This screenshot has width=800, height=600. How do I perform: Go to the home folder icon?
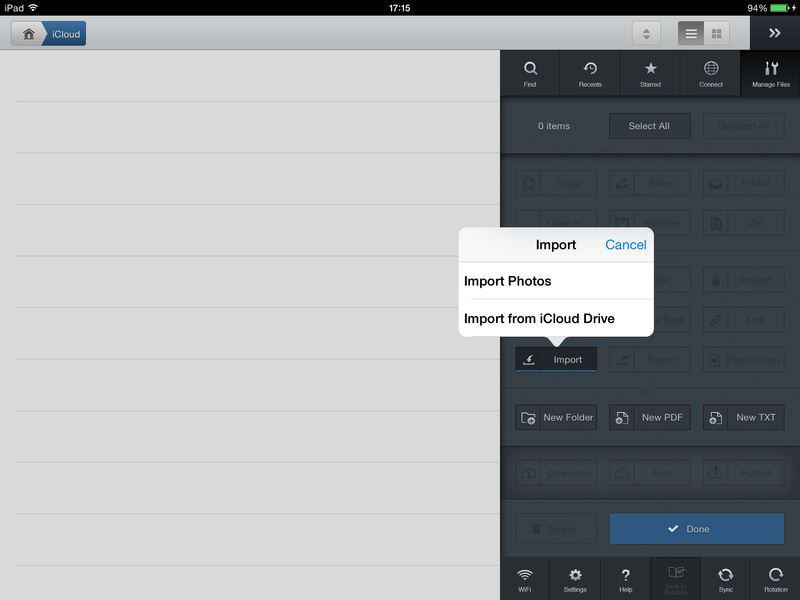pyautogui.click(x=29, y=34)
